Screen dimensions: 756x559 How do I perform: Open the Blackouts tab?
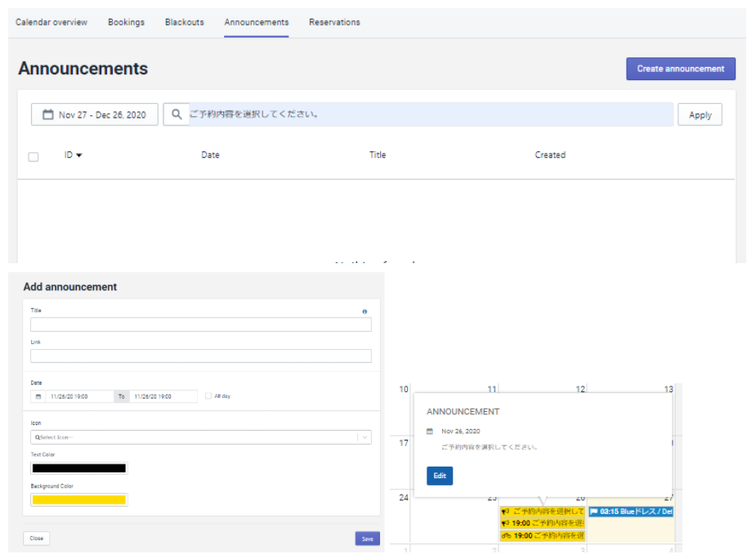(x=184, y=22)
